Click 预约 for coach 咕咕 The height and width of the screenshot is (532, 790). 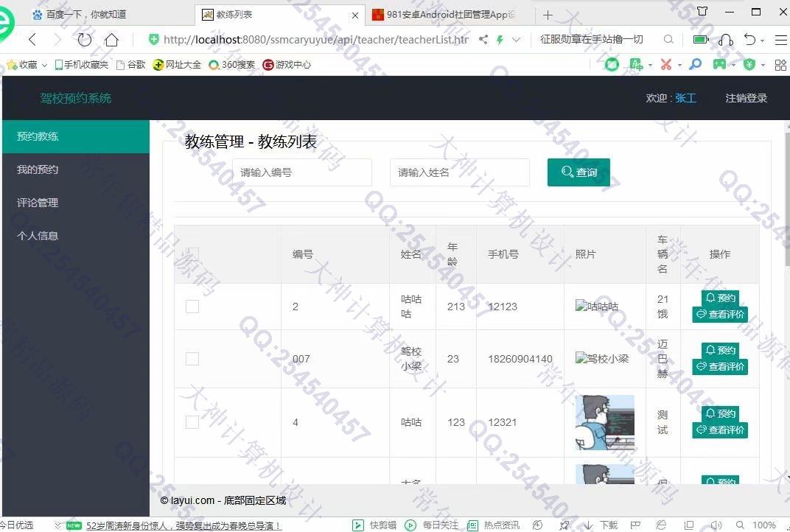click(720, 413)
